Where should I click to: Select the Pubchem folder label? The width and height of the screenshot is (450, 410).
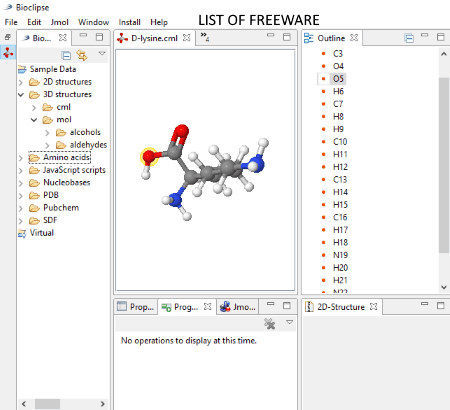click(x=61, y=208)
